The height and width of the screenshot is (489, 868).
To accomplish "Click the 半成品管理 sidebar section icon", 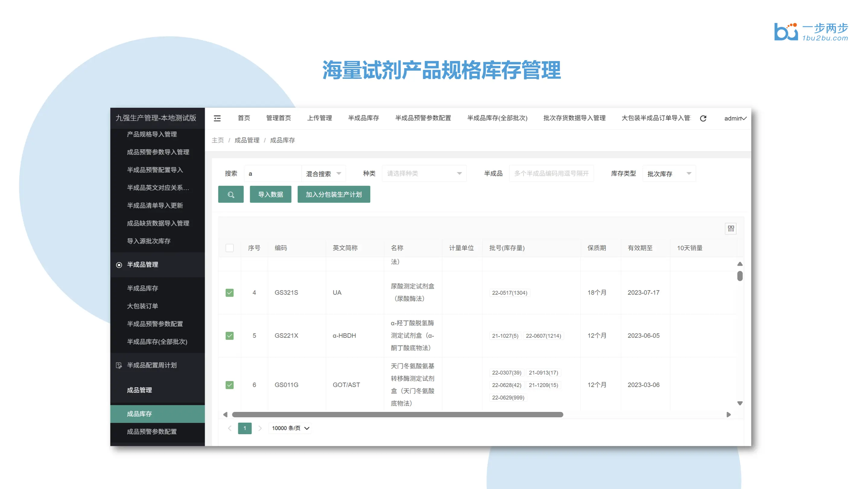I will [119, 265].
